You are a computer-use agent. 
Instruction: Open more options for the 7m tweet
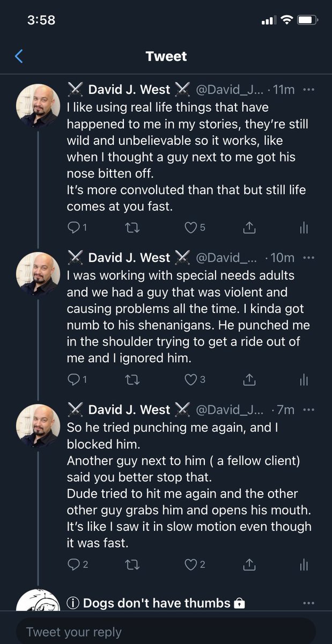[x=308, y=409]
